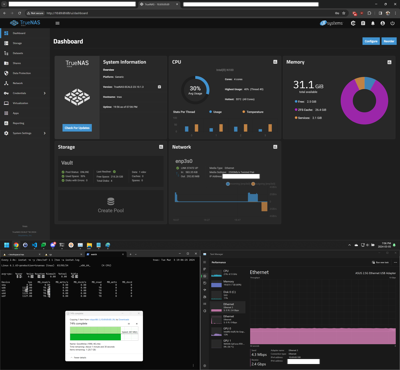
Task: Open CPU reports from the CPU card icon
Action: coord(275,62)
